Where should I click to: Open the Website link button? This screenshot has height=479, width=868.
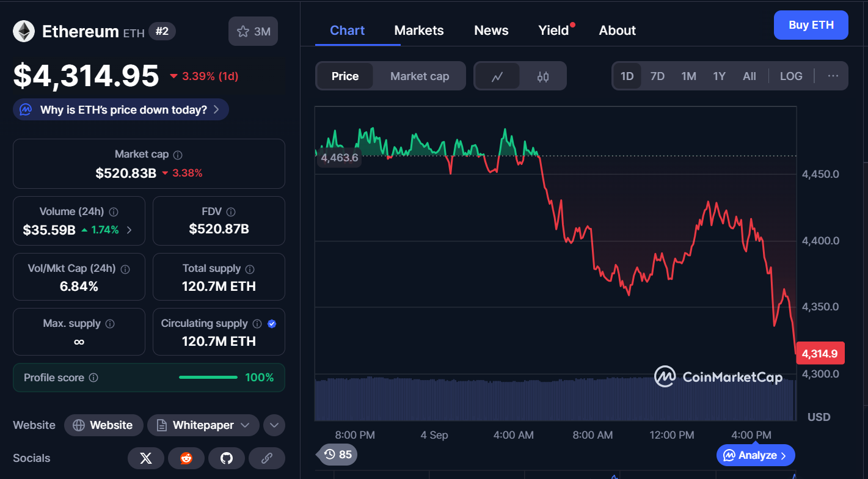pos(104,425)
